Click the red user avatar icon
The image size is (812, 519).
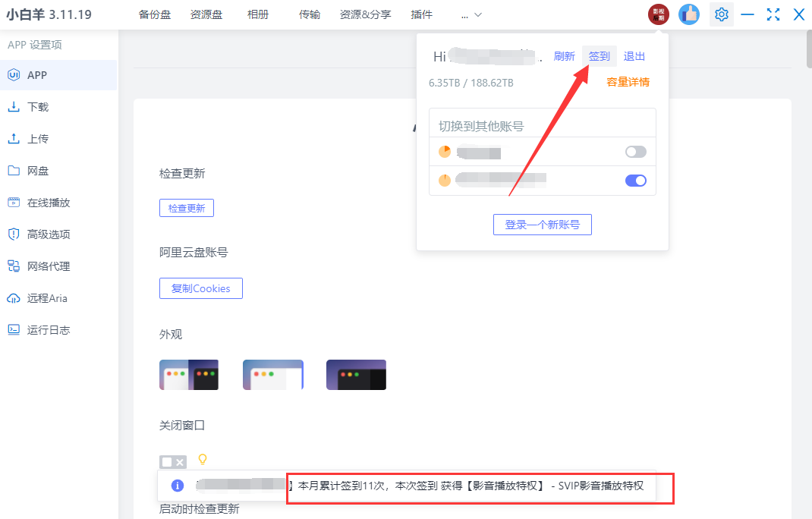(659, 14)
